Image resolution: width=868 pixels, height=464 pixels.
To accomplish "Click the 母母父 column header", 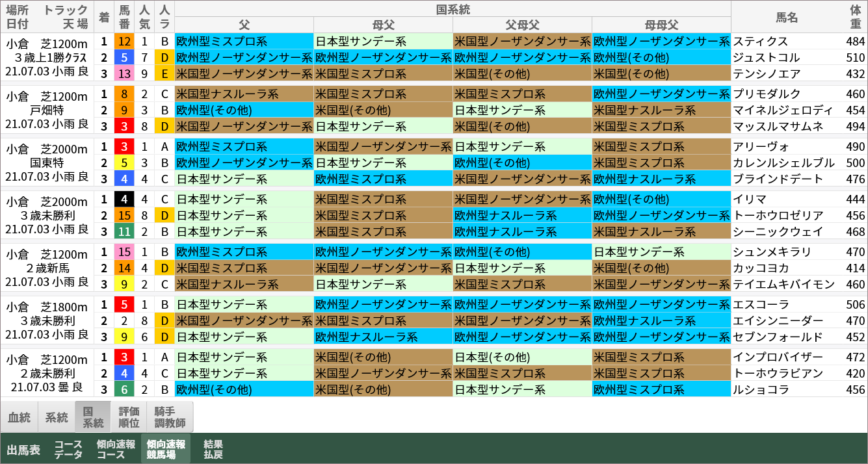I will pos(661,25).
